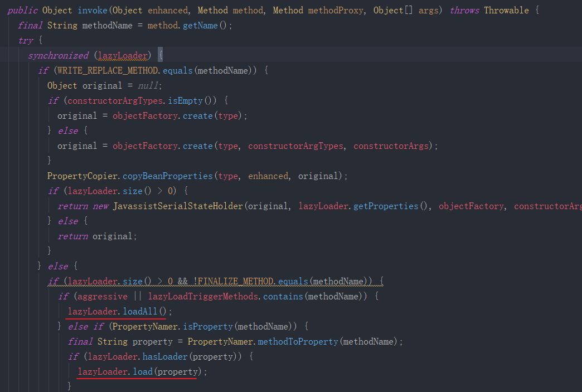Click getProperties call on lazyLoader
The height and width of the screenshot is (392, 582).
pyautogui.click(x=386, y=206)
